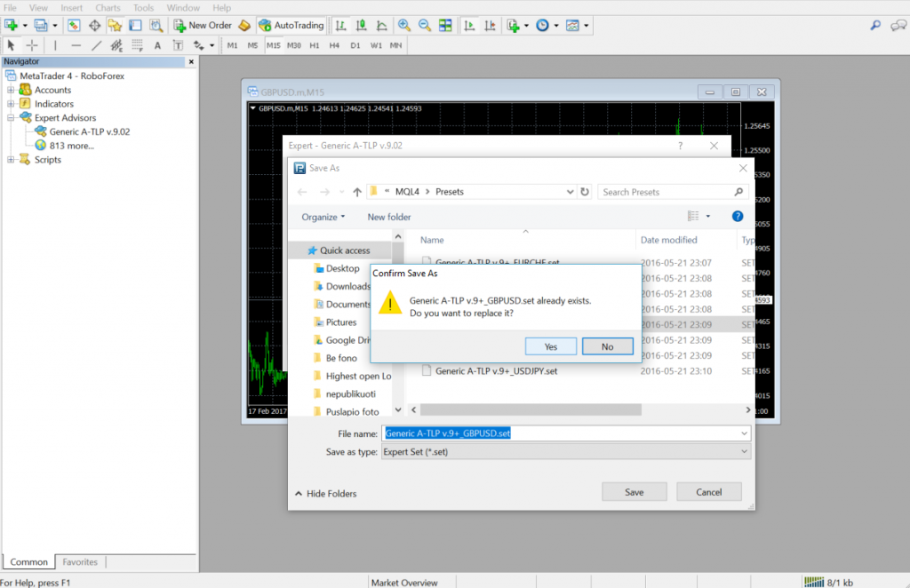Select the crosshair tool
The height and width of the screenshot is (588, 910).
point(32,45)
